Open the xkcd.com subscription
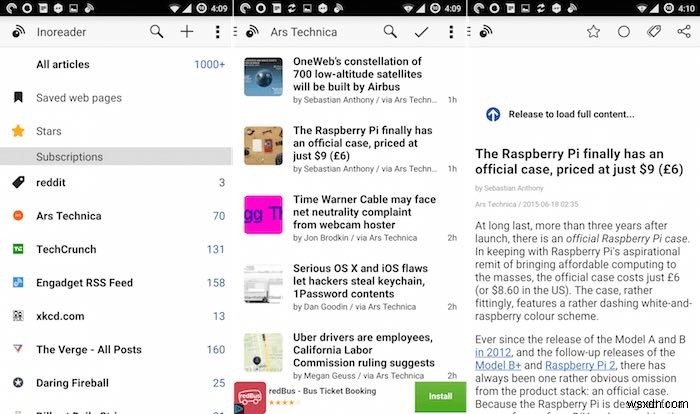The image size is (700, 414). click(116, 316)
